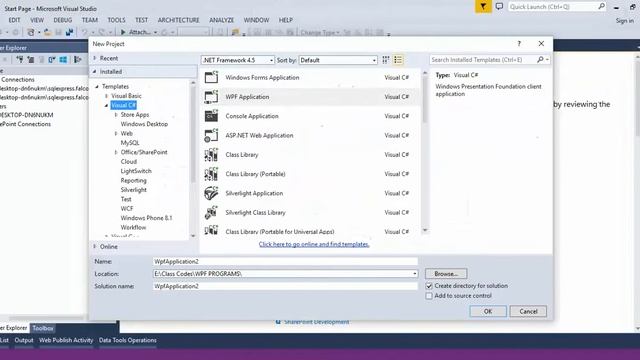Select the WPF Application template icon
This screenshot has height=360, width=640.
click(x=211, y=97)
